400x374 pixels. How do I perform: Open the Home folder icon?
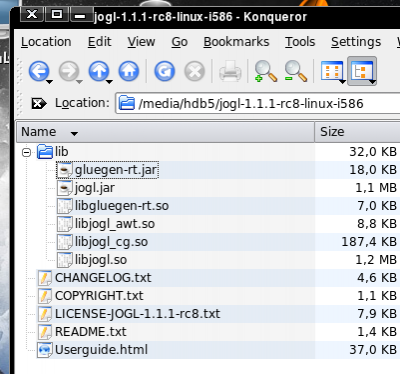tap(129, 71)
